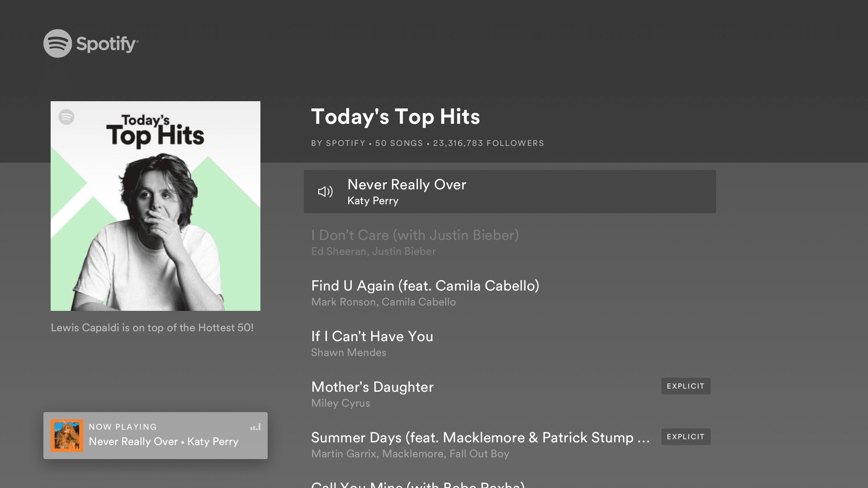Click the BY SPOTIFY label

click(x=338, y=143)
